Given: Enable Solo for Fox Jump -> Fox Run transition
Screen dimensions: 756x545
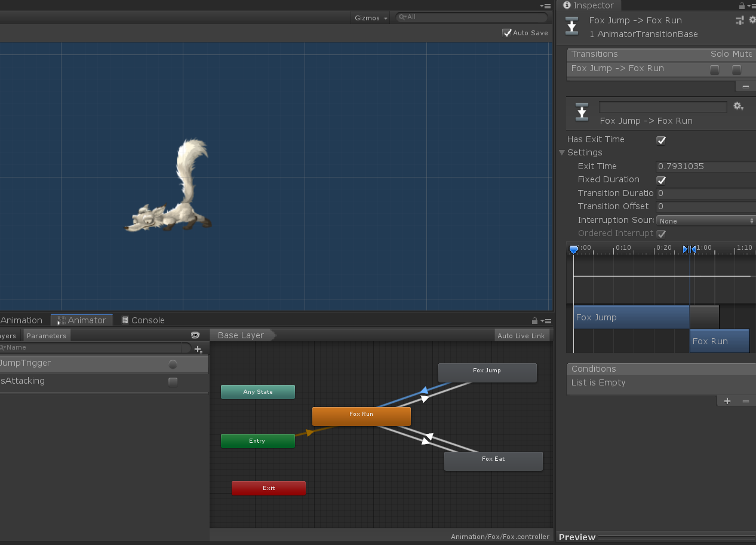Looking at the screenshot, I should pyautogui.click(x=715, y=70).
